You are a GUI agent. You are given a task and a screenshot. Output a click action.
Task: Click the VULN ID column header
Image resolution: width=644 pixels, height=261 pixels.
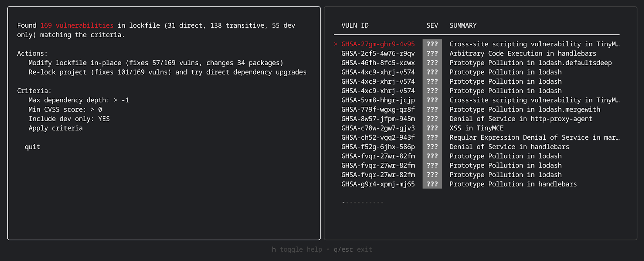pyautogui.click(x=355, y=25)
